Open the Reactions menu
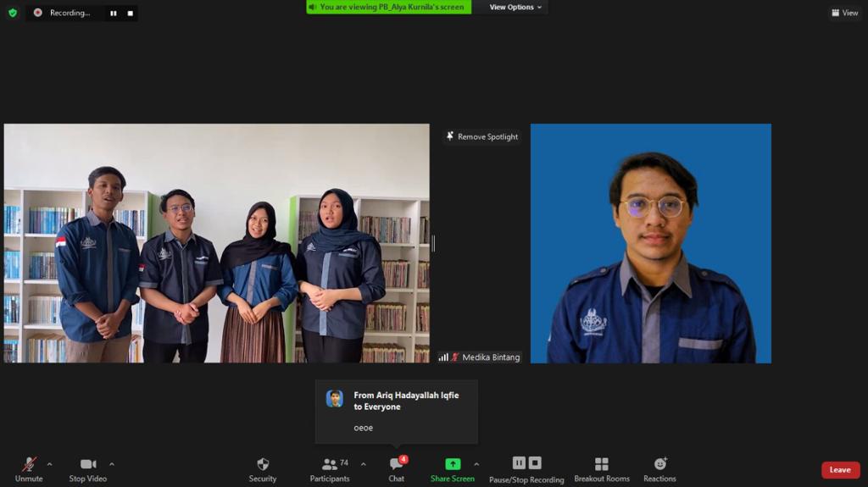Viewport: 868px width, 487px height. click(659, 469)
